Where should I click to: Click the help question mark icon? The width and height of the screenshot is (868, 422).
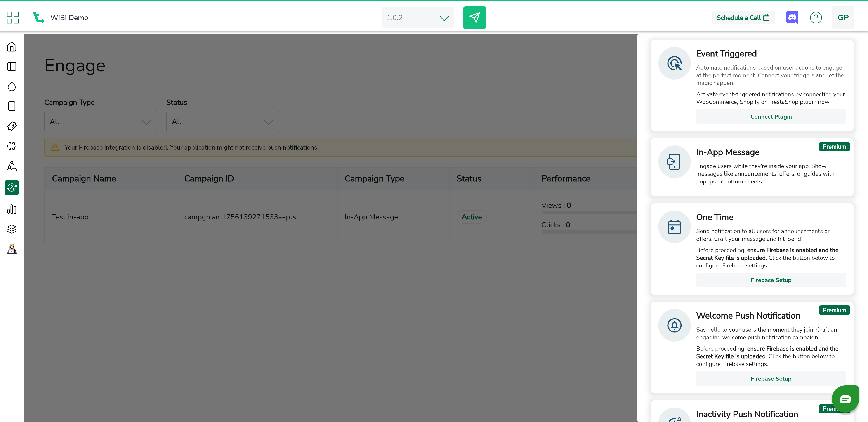[816, 18]
